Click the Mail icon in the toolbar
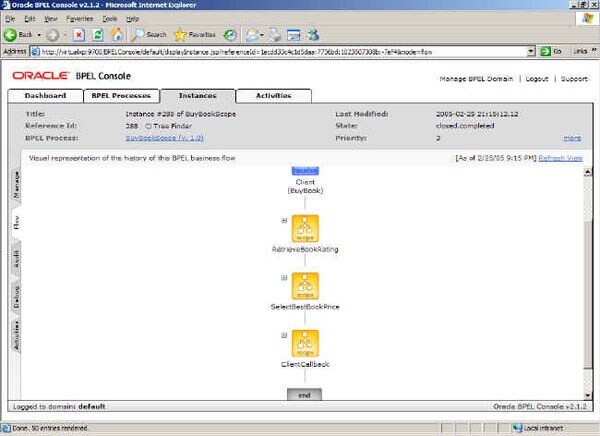600x436 pixels. click(x=253, y=35)
